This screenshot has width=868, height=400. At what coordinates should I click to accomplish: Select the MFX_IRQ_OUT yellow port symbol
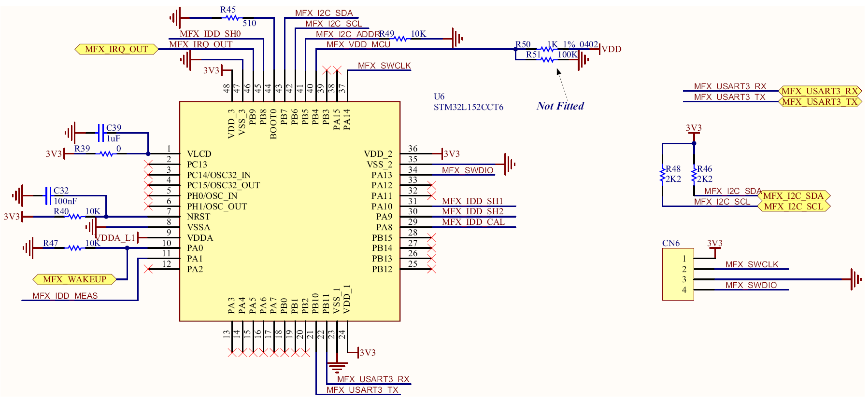point(116,49)
